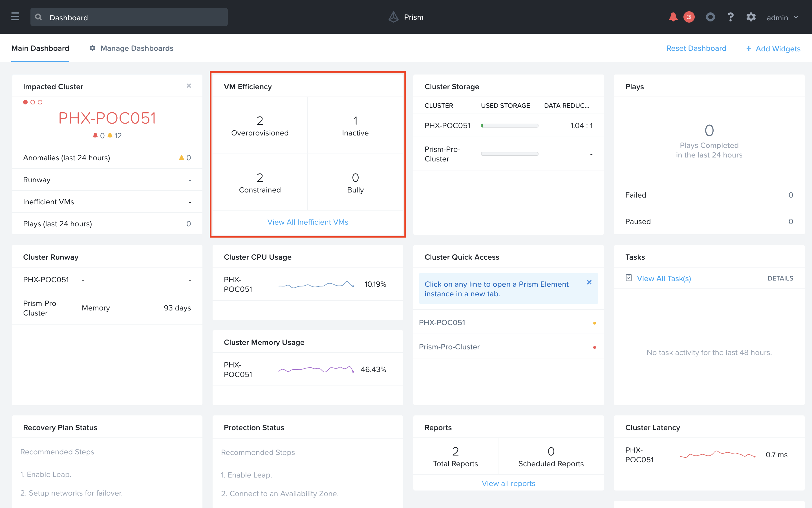
Task: Click the yellow warning bell showing 12
Action: tap(110, 135)
